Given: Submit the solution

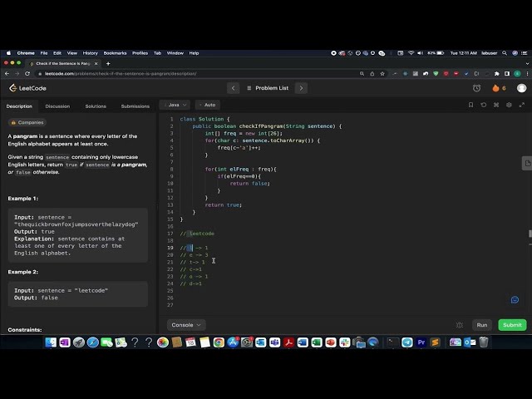Looking at the screenshot, I should coord(512,325).
